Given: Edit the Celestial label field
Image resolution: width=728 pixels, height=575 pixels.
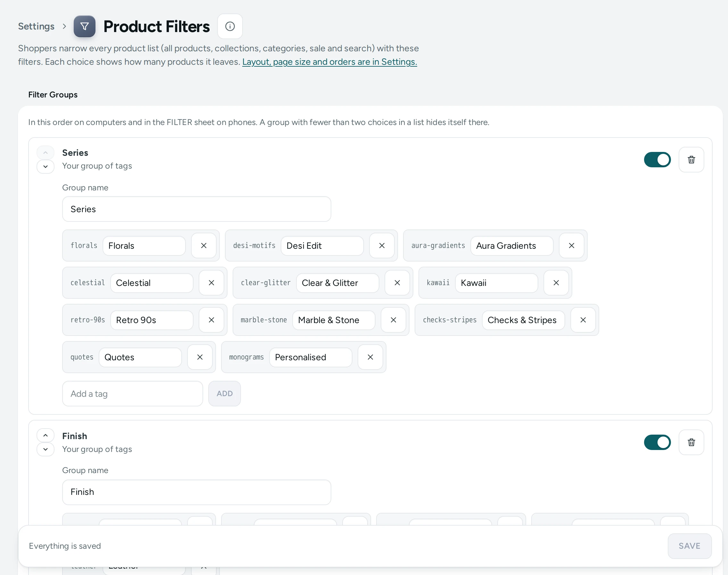Looking at the screenshot, I should [152, 283].
